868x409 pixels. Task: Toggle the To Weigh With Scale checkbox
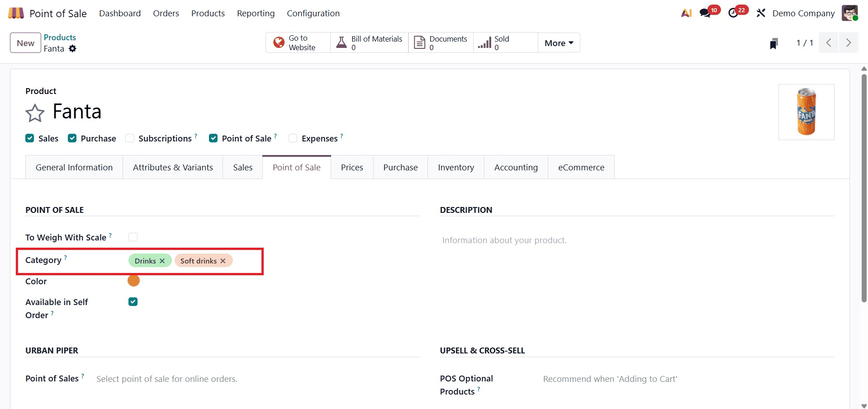(133, 236)
